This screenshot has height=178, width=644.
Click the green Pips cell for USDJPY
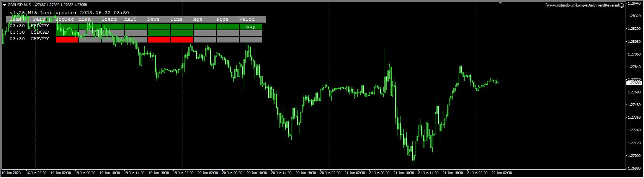click(228, 26)
